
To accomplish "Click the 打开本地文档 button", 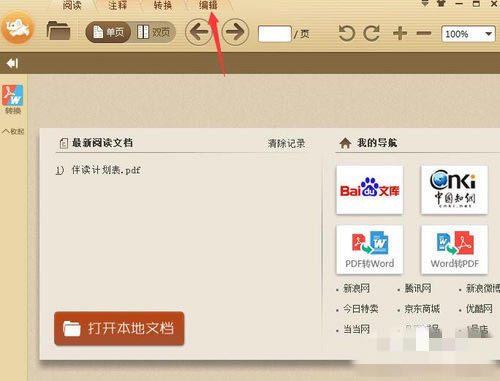I will (x=119, y=328).
